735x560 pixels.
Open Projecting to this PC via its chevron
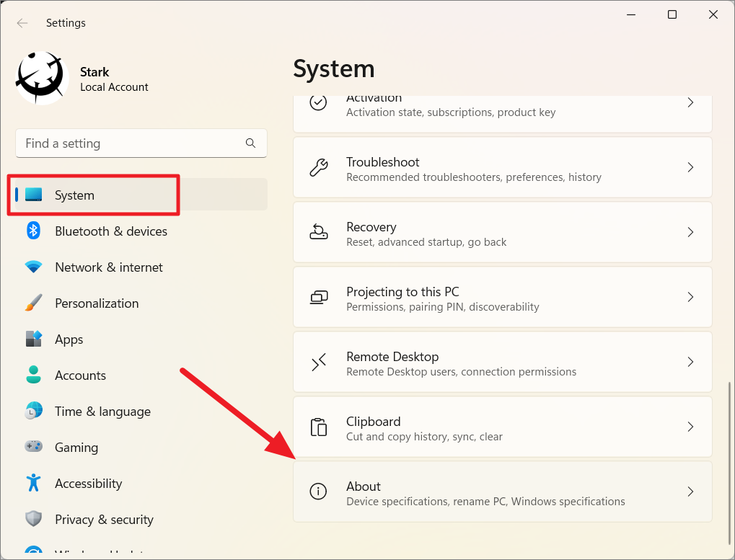click(x=690, y=297)
